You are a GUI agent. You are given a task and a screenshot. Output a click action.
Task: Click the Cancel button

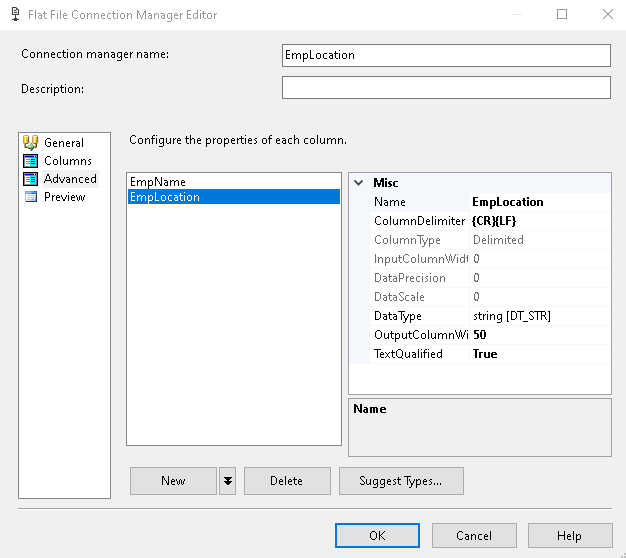[474, 536]
